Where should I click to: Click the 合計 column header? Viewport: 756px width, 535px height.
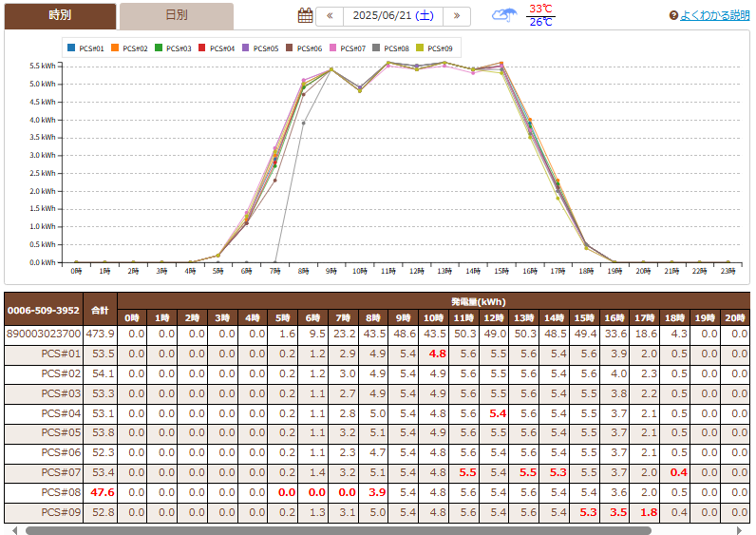101,310
